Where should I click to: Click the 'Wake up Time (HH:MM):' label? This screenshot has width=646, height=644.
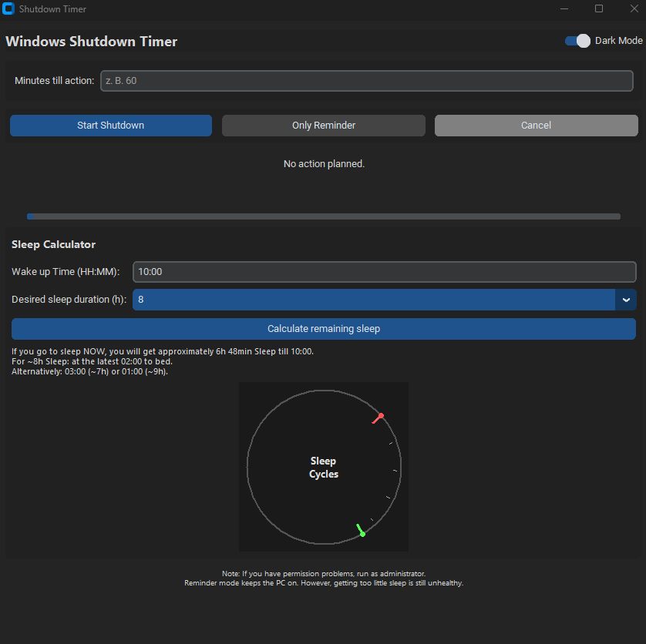click(x=66, y=272)
